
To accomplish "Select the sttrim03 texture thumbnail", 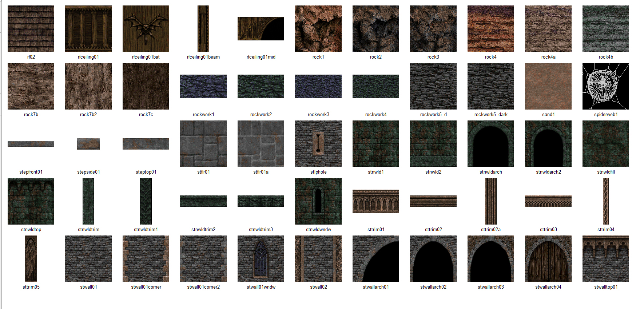I will click(548, 201).
